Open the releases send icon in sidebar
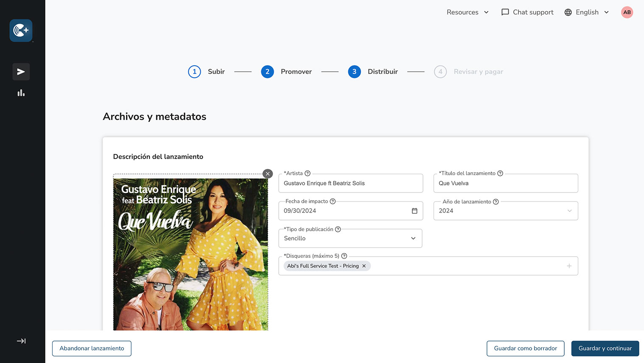The width and height of the screenshot is (644, 363). 21,72
